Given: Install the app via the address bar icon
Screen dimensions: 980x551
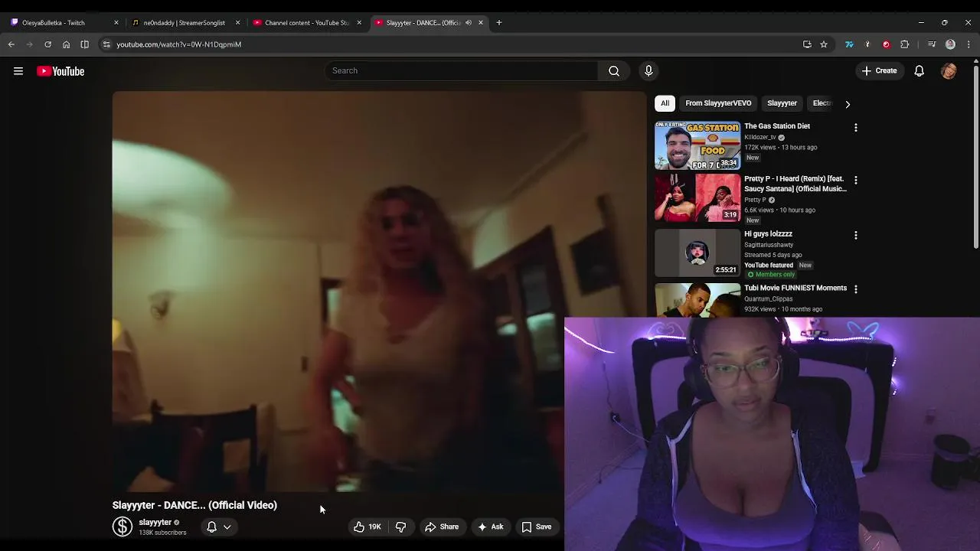Looking at the screenshot, I should (807, 44).
